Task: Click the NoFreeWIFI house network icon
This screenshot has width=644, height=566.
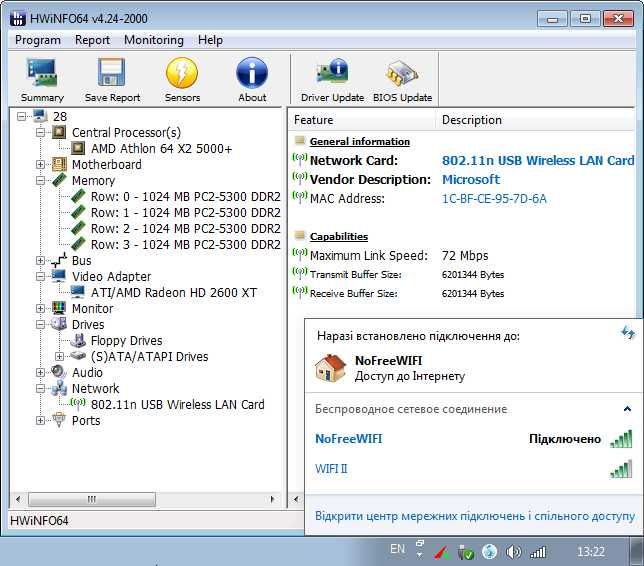Action: 330,368
